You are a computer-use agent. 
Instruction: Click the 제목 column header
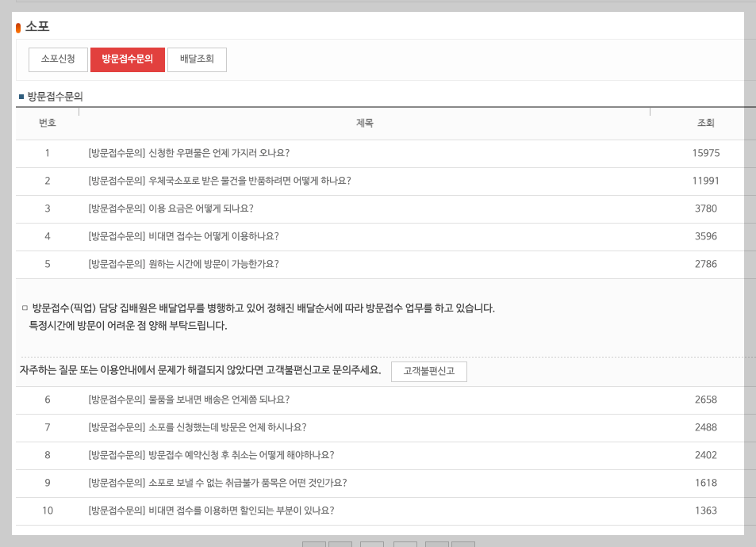tap(365, 123)
